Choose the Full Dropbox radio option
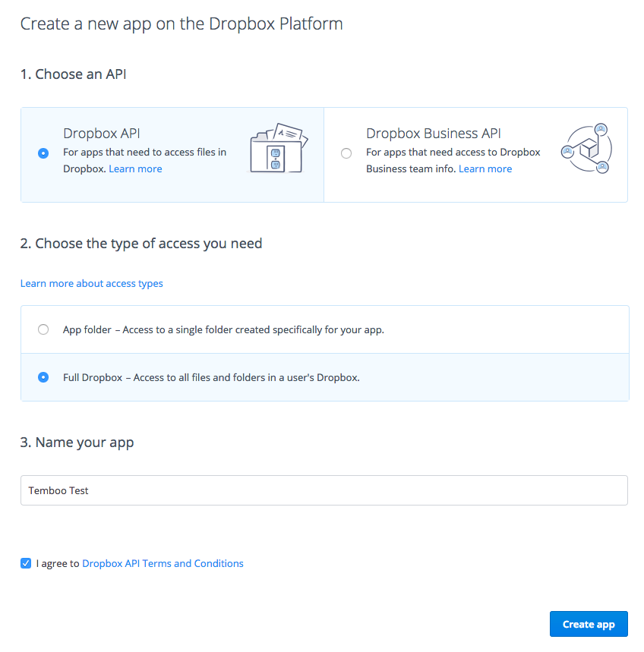This screenshot has height=652, width=644. click(43, 377)
